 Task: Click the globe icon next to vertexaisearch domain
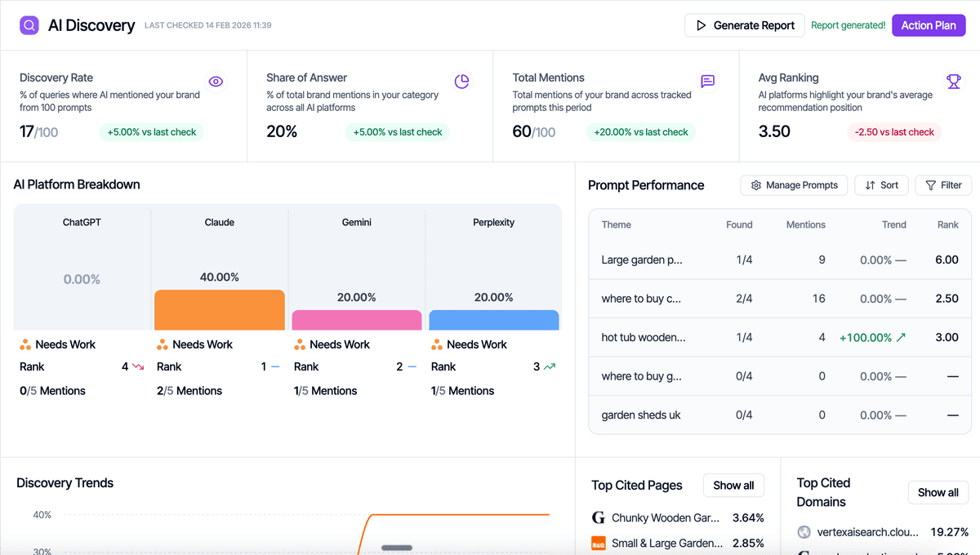point(803,532)
